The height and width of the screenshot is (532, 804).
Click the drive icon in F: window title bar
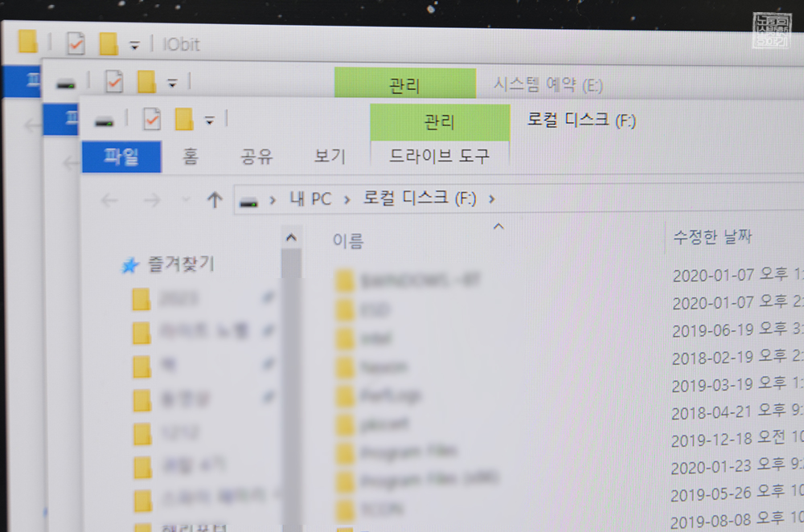coord(104,121)
